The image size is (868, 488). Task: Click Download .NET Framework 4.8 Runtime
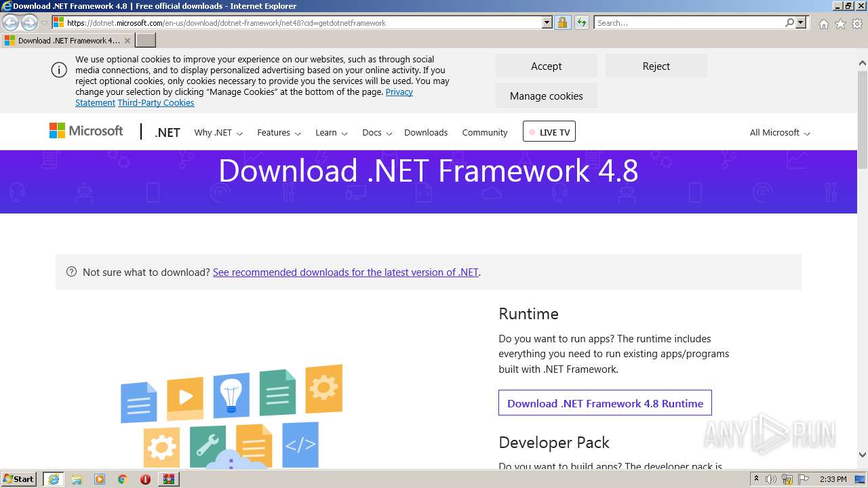[605, 403]
